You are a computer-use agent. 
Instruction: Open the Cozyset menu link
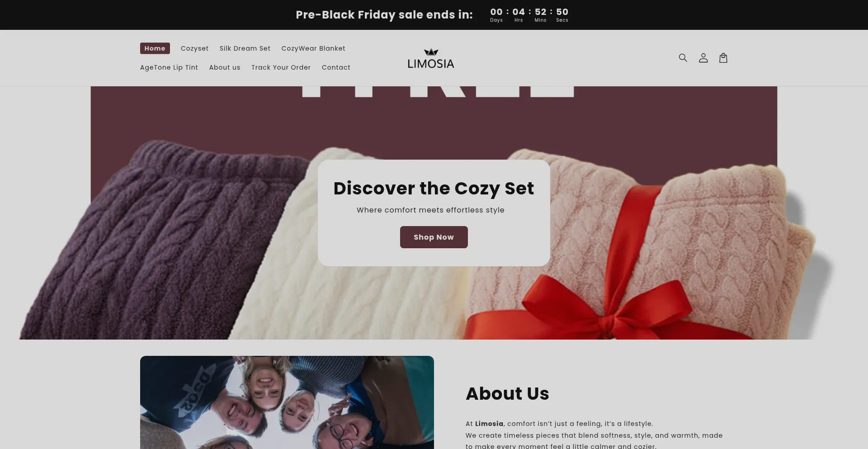pos(194,48)
